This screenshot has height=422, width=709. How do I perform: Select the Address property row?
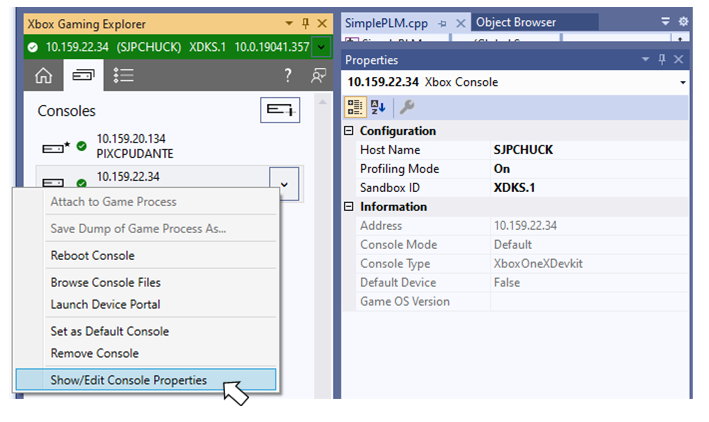[x=522, y=226]
